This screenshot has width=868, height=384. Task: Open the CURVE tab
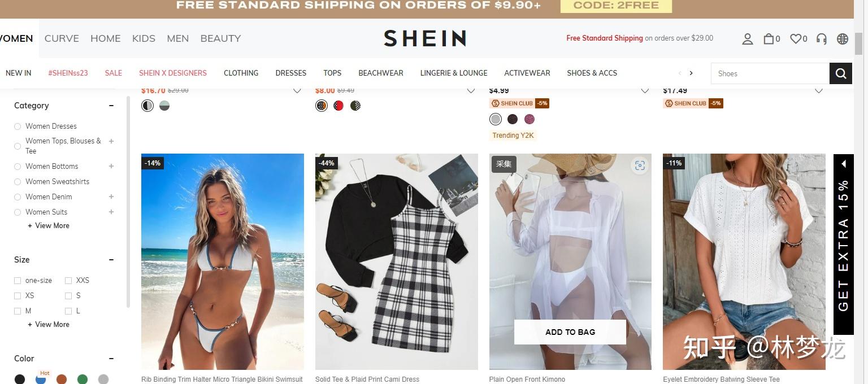[x=62, y=38]
